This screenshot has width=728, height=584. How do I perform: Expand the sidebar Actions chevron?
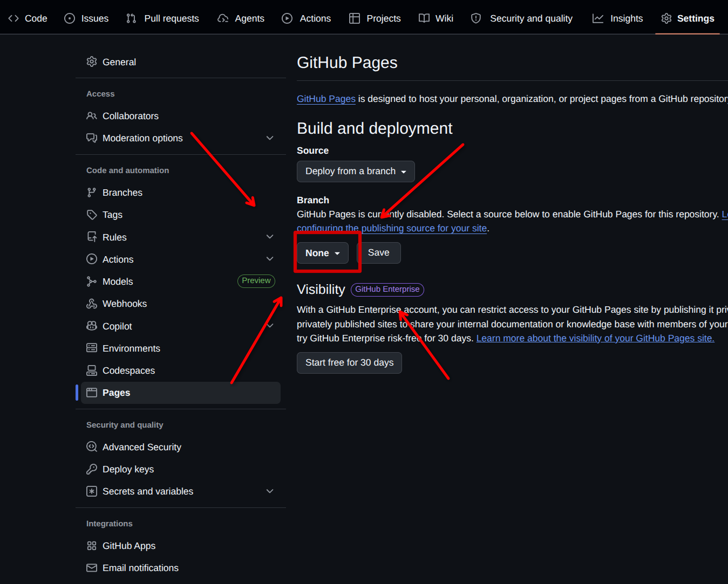270,259
